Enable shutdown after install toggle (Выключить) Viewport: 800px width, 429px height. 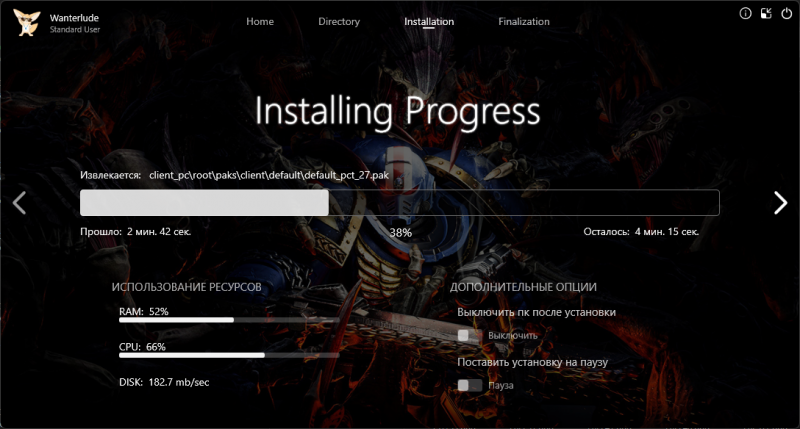click(x=469, y=335)
